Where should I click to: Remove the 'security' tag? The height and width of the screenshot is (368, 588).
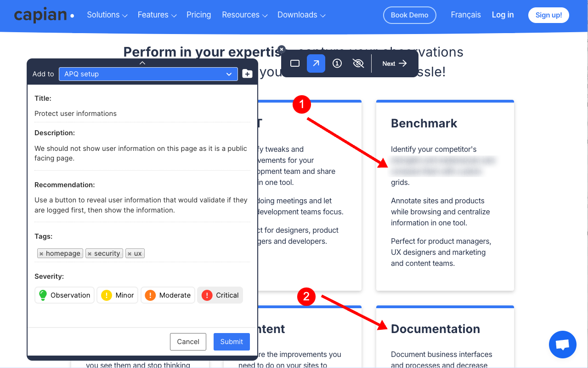(90, 253)
